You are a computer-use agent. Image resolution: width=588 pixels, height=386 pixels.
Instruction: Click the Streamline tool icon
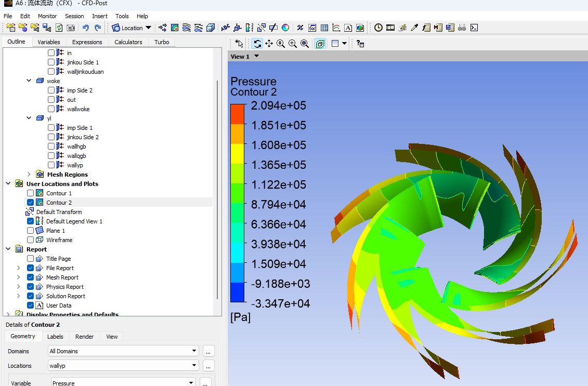186,28
